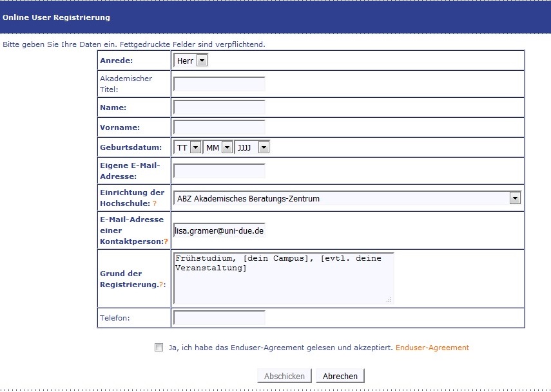Viewport: 551px width, 392px height.
Task: Open the JJJJ year dropdown
Action: point(252,148)
